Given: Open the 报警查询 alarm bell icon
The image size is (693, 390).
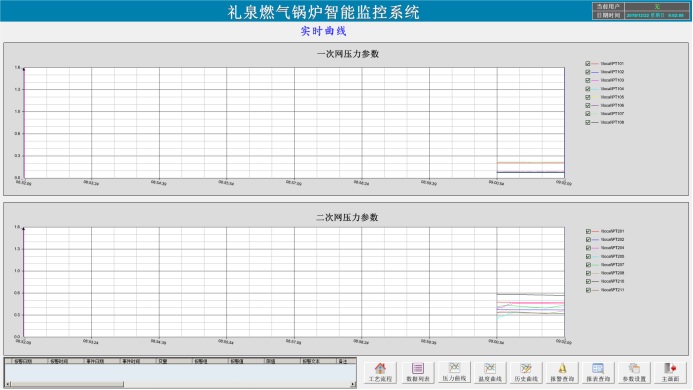Looking at the screenshot, I should pyautogui.click(x=562, y=373).
